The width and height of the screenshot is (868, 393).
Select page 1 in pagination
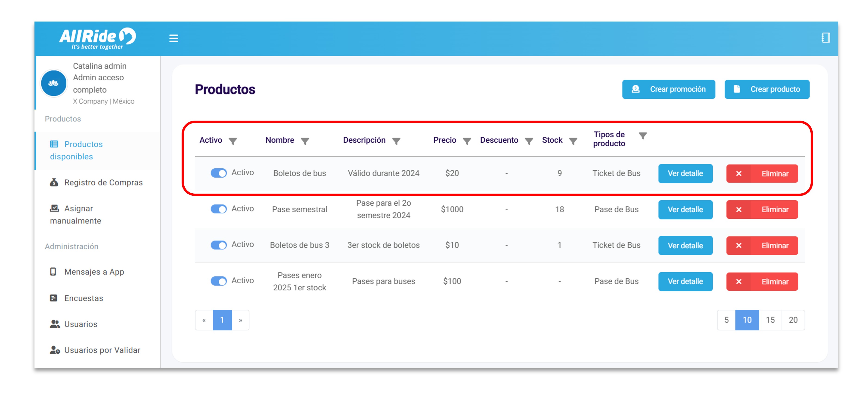pos(222,320)
